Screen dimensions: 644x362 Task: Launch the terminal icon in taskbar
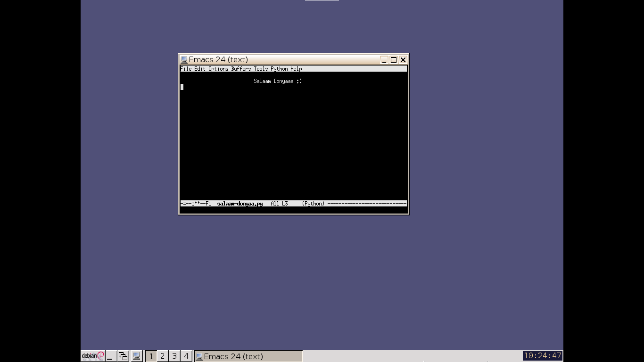tap(136, 356)
